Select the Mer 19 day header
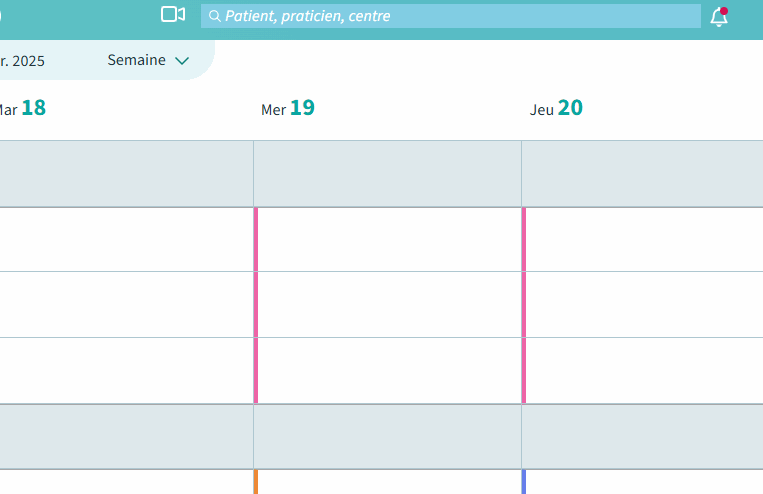Viewport: 763px width, 494px height. (x=288, y=108)
